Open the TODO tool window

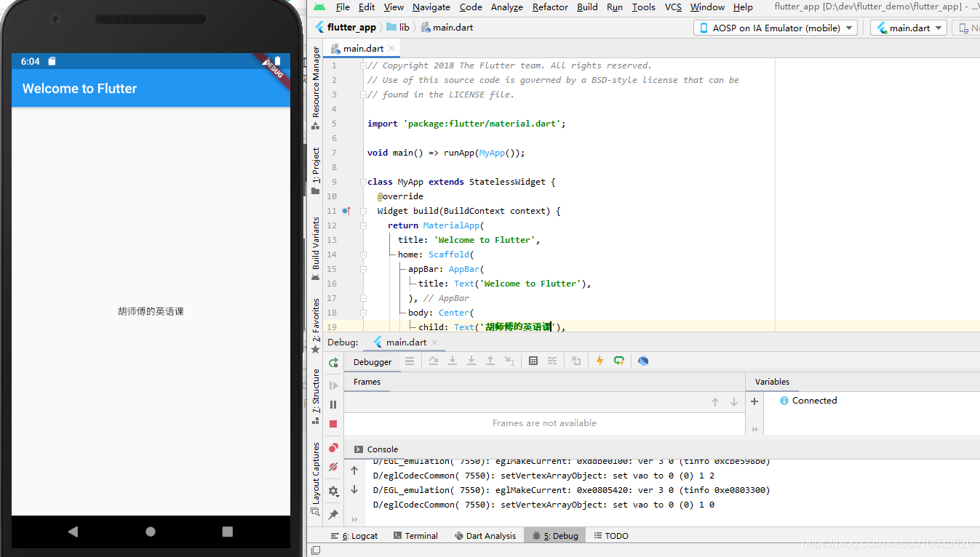[x=611, y=536]
